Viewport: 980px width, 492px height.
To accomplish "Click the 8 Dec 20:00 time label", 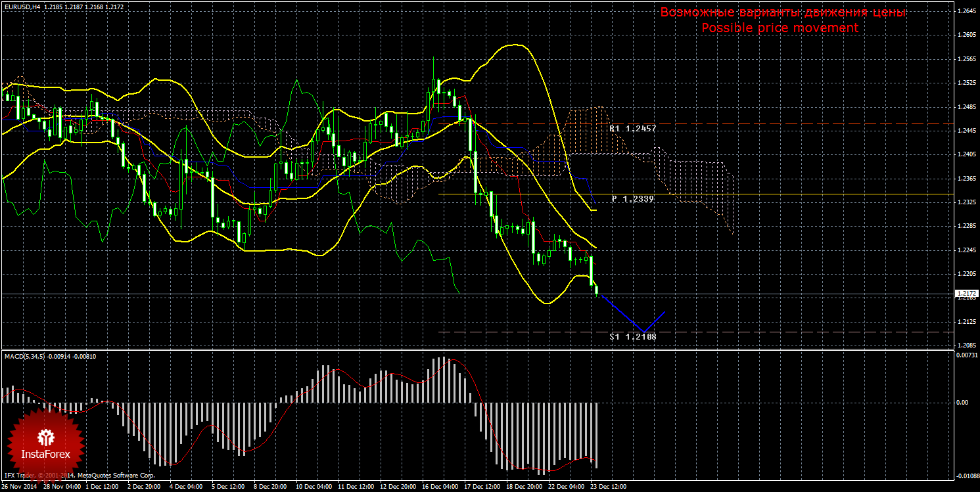I will tap(269, 487).
